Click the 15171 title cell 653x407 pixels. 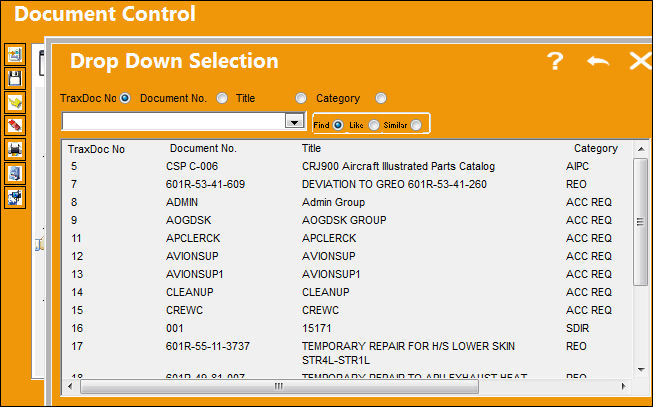tap(317, 328)
